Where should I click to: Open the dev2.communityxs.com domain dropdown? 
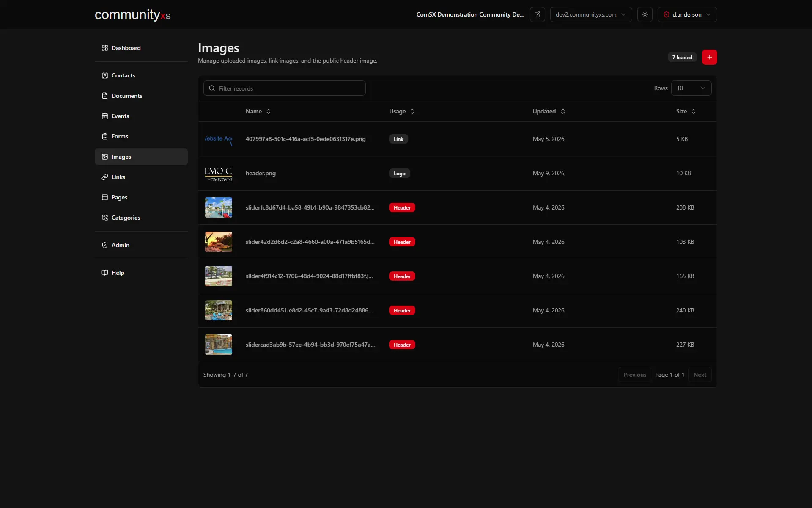click(591, 14)
